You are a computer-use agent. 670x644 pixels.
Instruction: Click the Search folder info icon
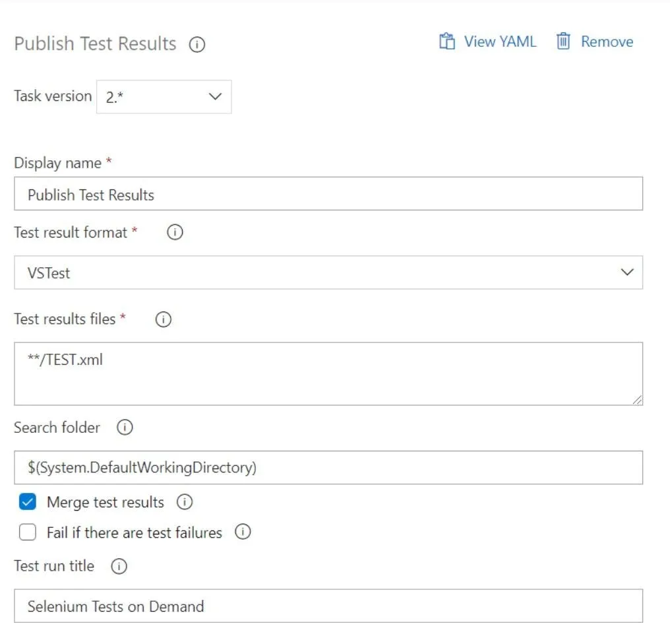tap(124, 428)
